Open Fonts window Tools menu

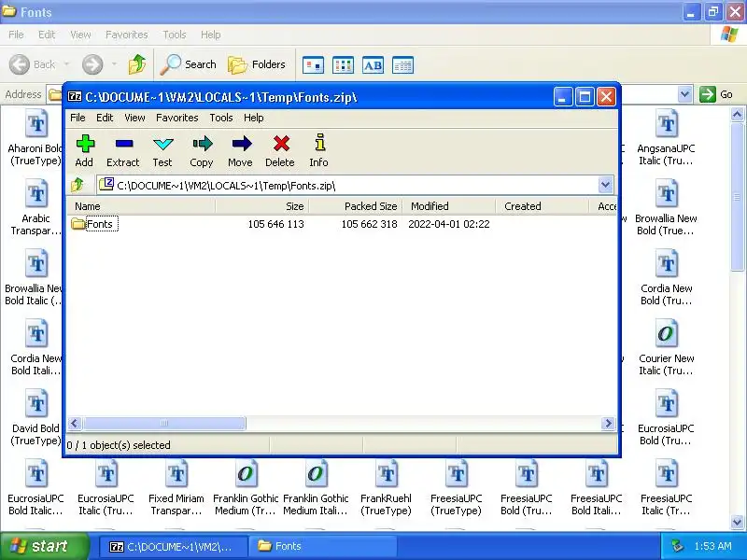tap(175, 35)
